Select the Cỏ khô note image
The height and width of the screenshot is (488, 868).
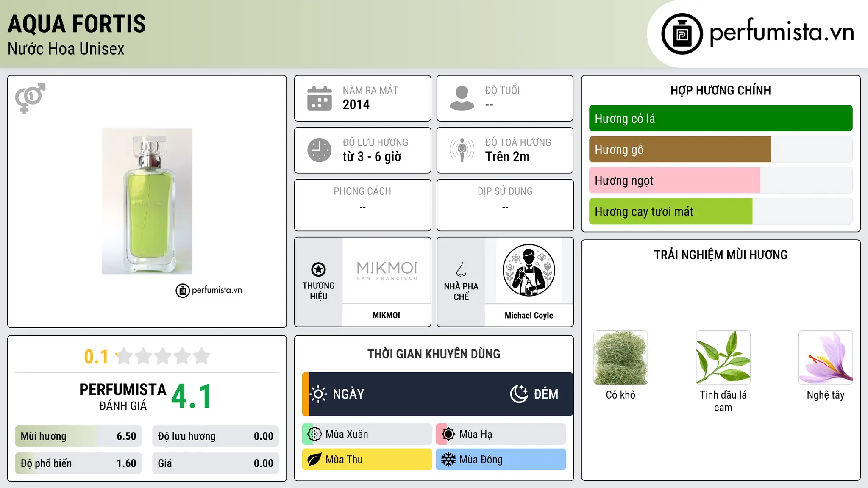coord(620,358)
